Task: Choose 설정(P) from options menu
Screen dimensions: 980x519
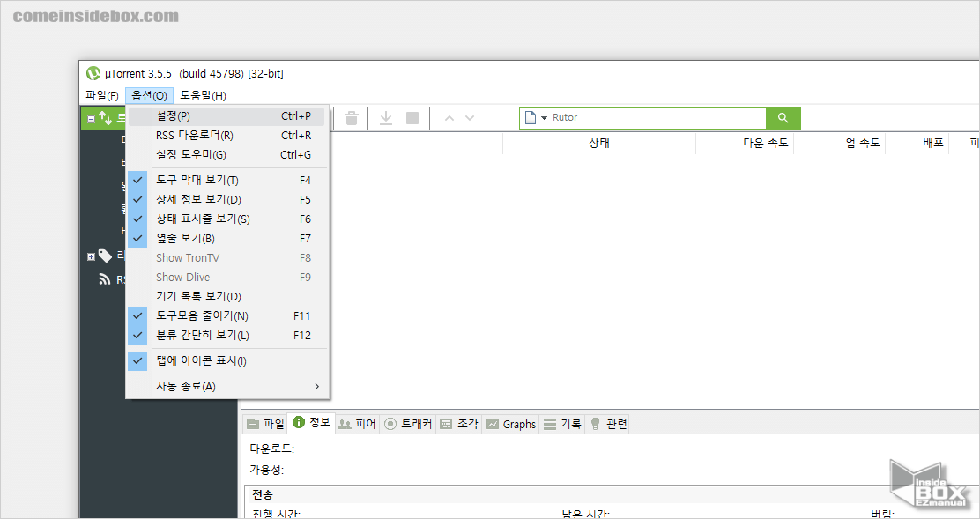Action: (227, 116)
